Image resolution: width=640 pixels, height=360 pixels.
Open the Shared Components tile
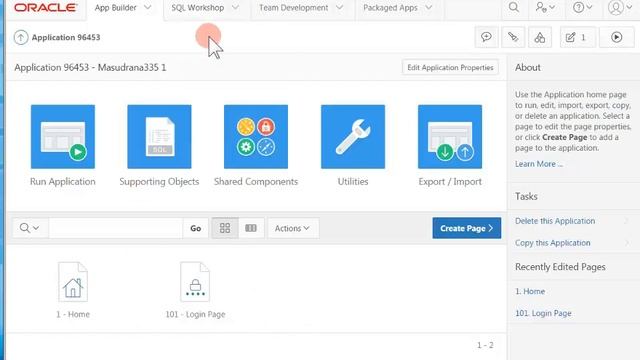coord(256,137)
